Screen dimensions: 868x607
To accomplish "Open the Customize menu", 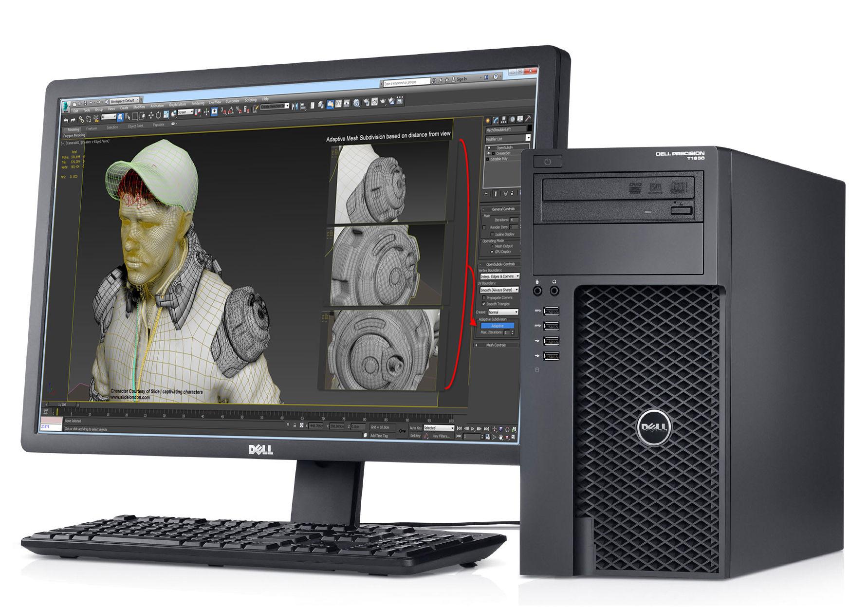I will pyautogui.click(x=232, y=101).
